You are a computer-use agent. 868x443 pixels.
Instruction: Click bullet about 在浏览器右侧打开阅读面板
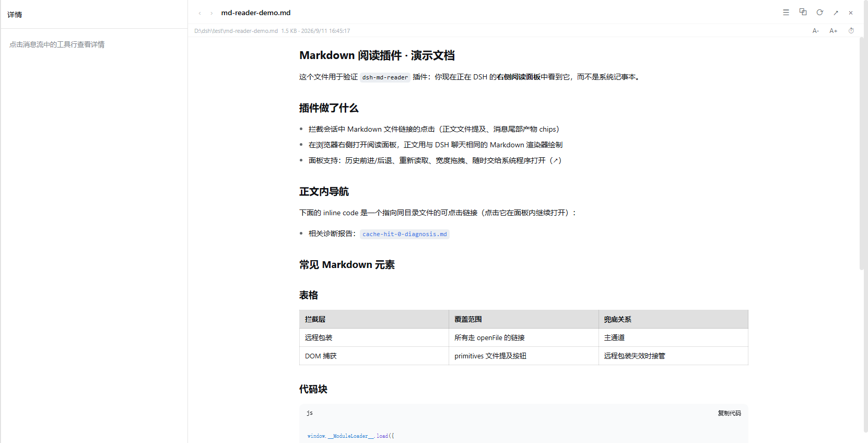(436, 145)
